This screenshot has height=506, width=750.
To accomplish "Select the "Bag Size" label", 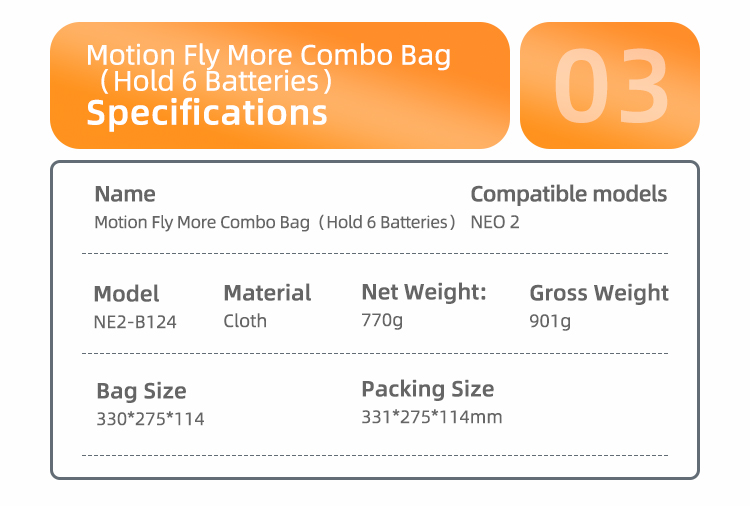I will click(x=141, y=391).
